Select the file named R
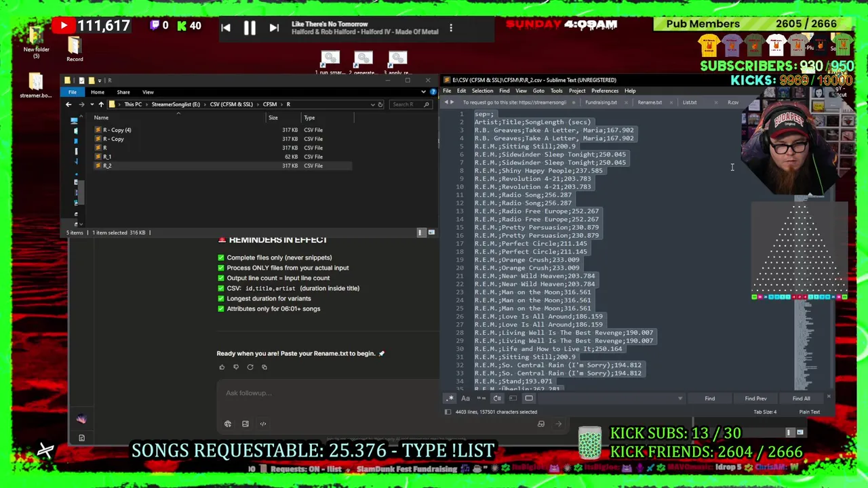This screenshot has height=488, width=868. click(x=104, y=148)
